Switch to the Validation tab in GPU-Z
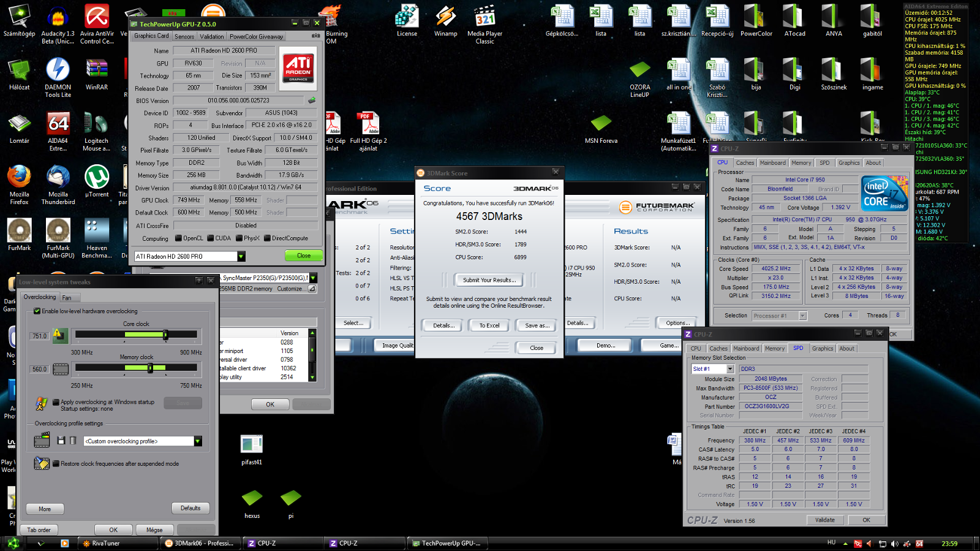 212,37
